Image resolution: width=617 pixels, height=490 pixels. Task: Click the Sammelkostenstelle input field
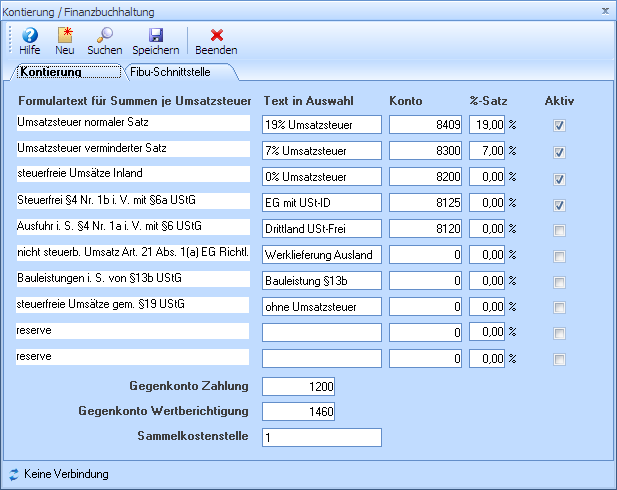[321, 437]
